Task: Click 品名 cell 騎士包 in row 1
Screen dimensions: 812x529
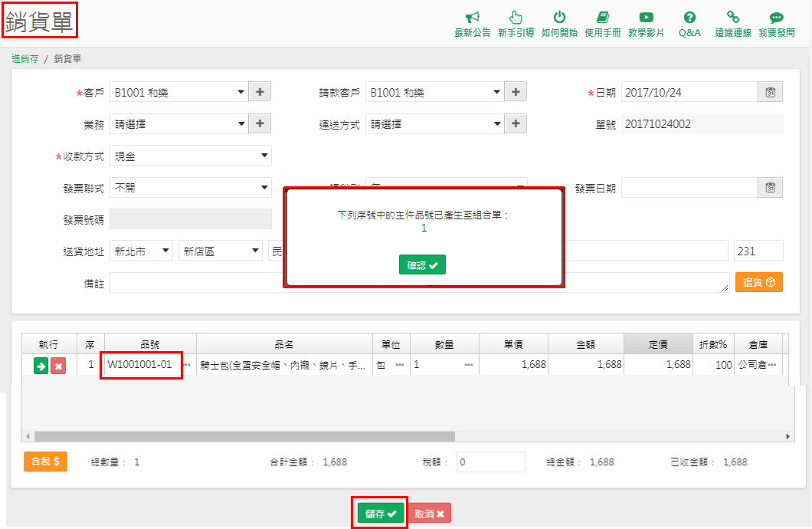Action: (x=283, y=365)
